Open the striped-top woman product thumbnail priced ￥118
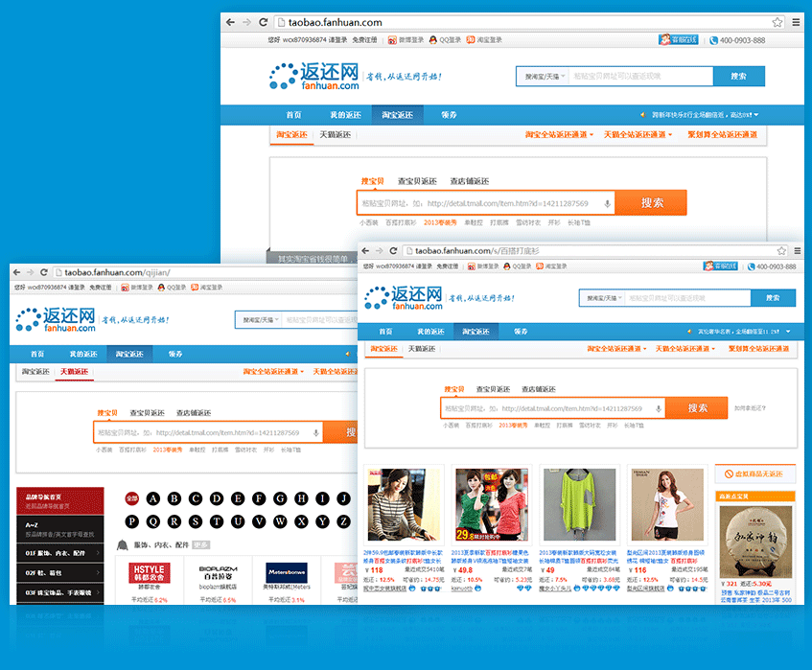Image resolution: width=812 pixels, height=670 pixels. pyautogui.click(x=404, y=504)
